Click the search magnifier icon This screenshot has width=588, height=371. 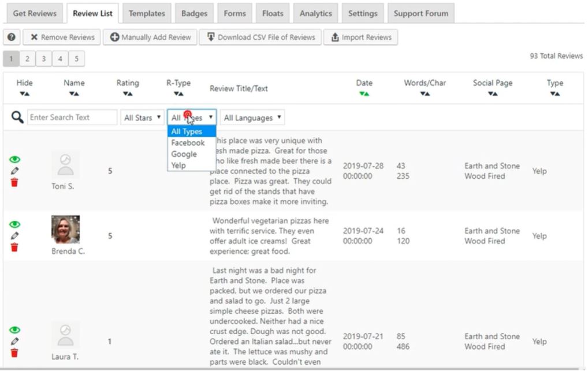(17, 118)
